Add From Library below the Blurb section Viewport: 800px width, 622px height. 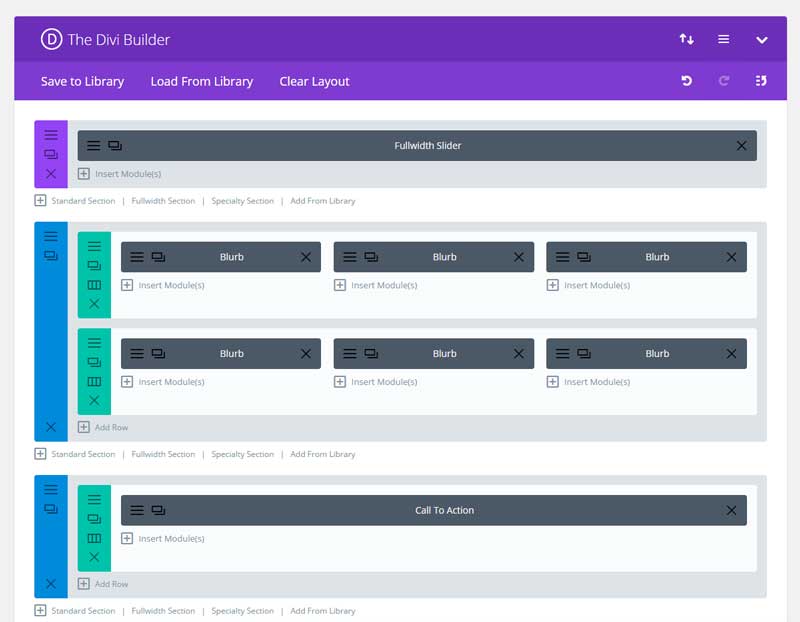pos(322,454)
